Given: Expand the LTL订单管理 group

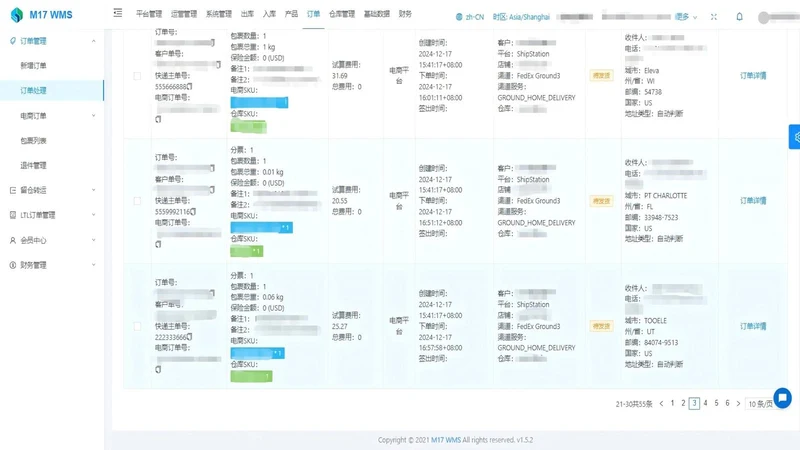Looking at the screenshot, I should tap(93, 215).
